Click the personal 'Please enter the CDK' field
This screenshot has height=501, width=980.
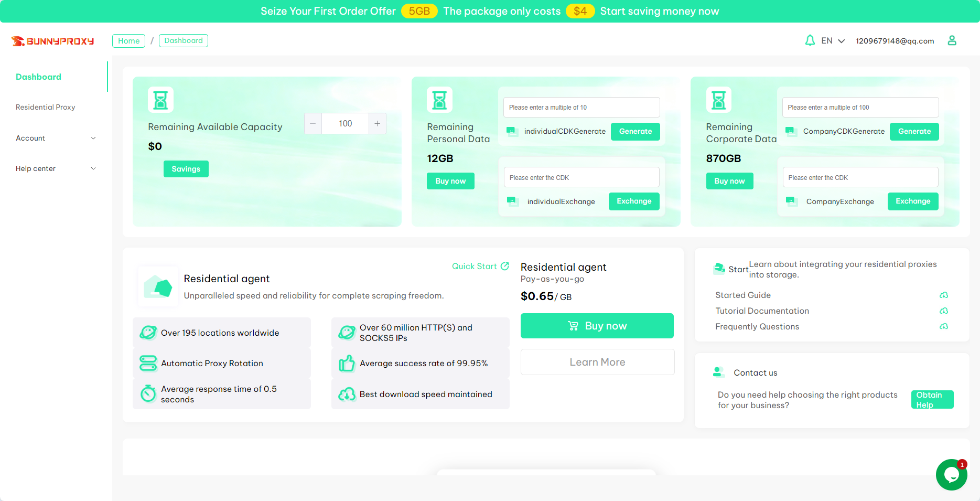tap(581, 177)
